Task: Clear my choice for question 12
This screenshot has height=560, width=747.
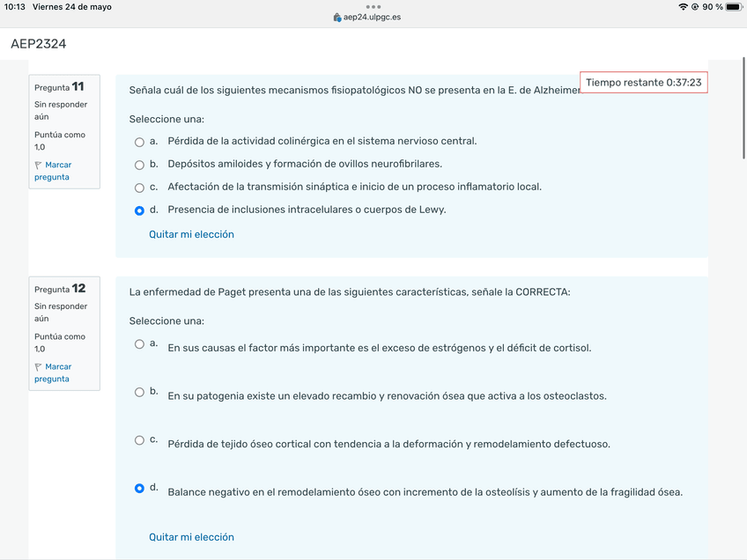Action: (191, 537)
